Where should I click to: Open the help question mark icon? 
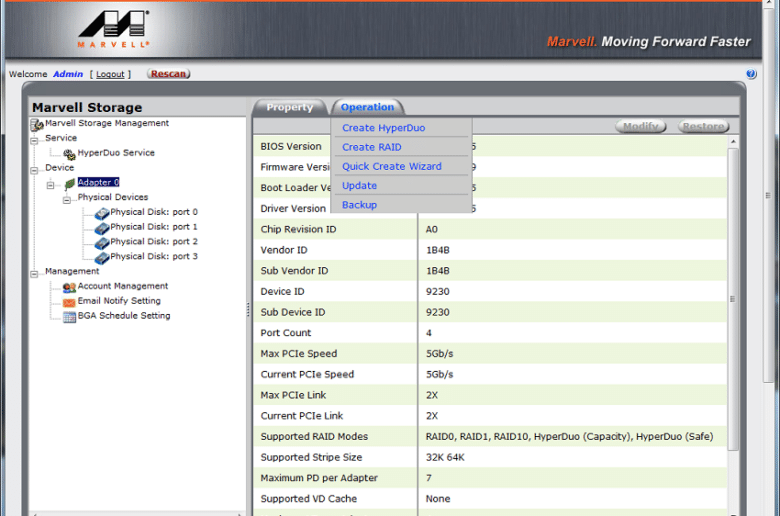pos(751,74)
